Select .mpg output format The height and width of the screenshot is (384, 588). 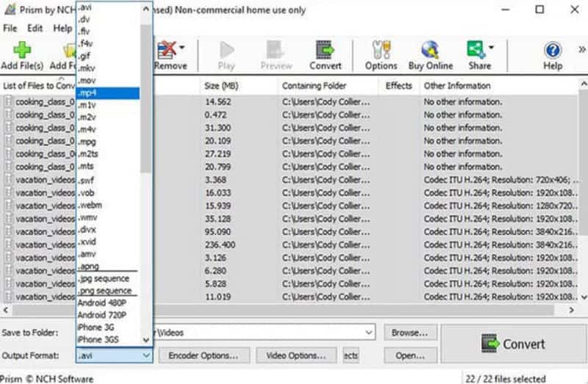coord(108,142)
